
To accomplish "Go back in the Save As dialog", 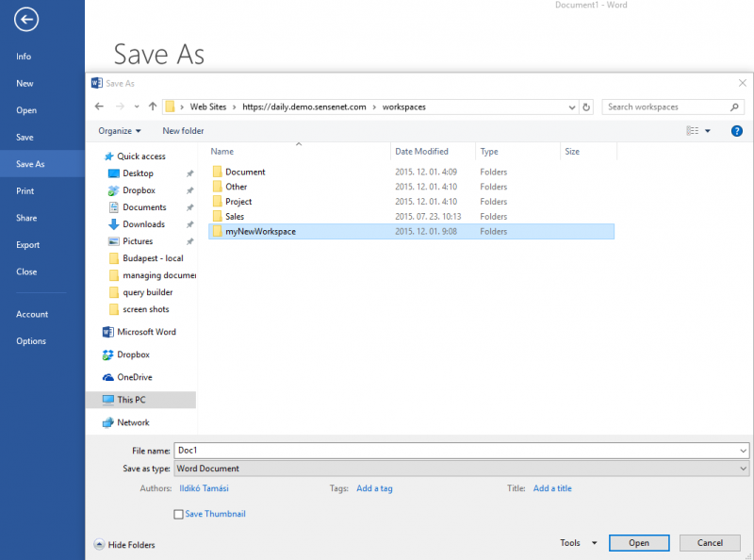I will click(x=99, y=107).
